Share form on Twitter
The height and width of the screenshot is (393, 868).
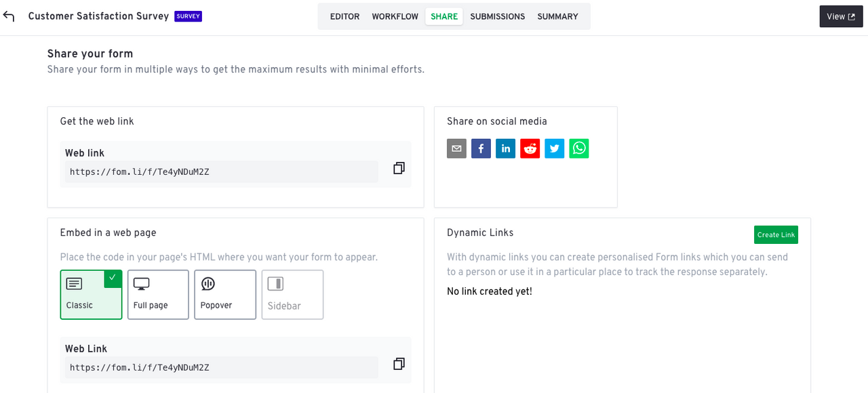[x=554, y=148]
